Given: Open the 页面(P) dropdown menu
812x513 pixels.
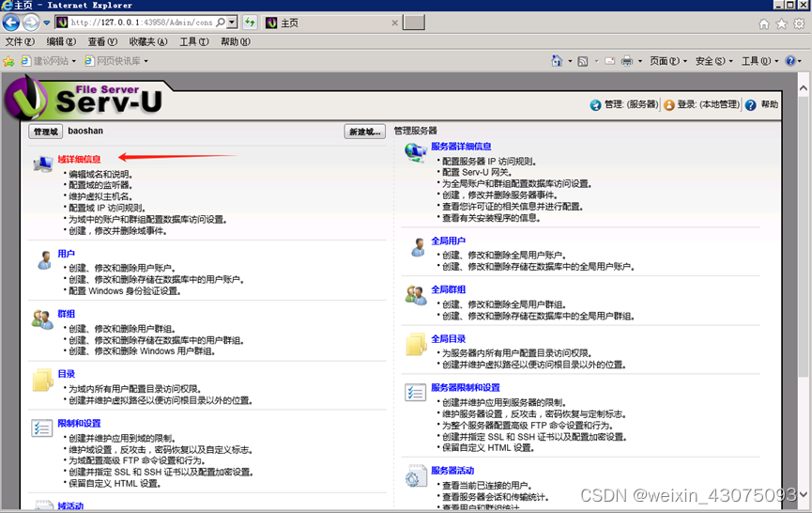Looking at the screenshot, I should click(668, 61).
